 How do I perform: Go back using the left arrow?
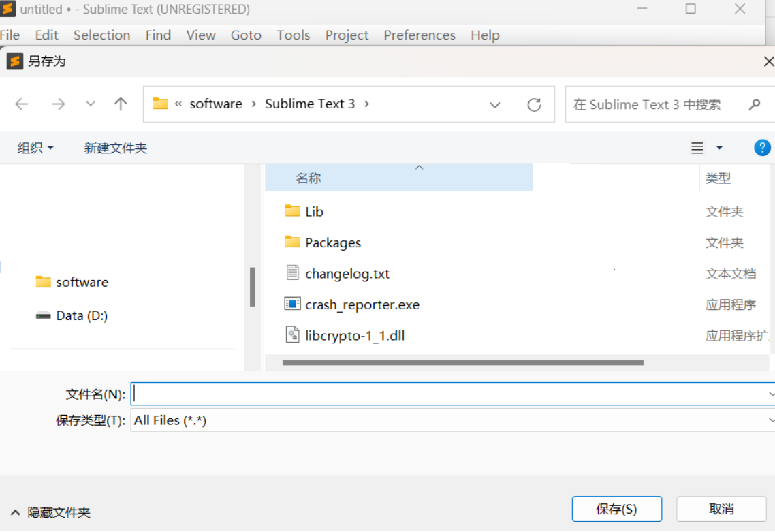click(x=22, y=104)
